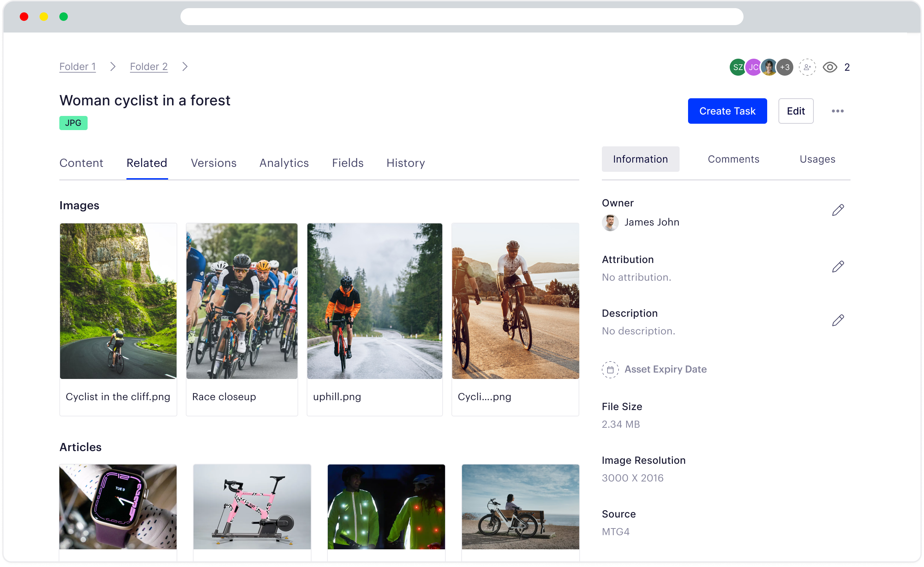Screen dimensions: 924x567
Task: Click the 'uphill.png' file name
Action: [x=337, y=397]
